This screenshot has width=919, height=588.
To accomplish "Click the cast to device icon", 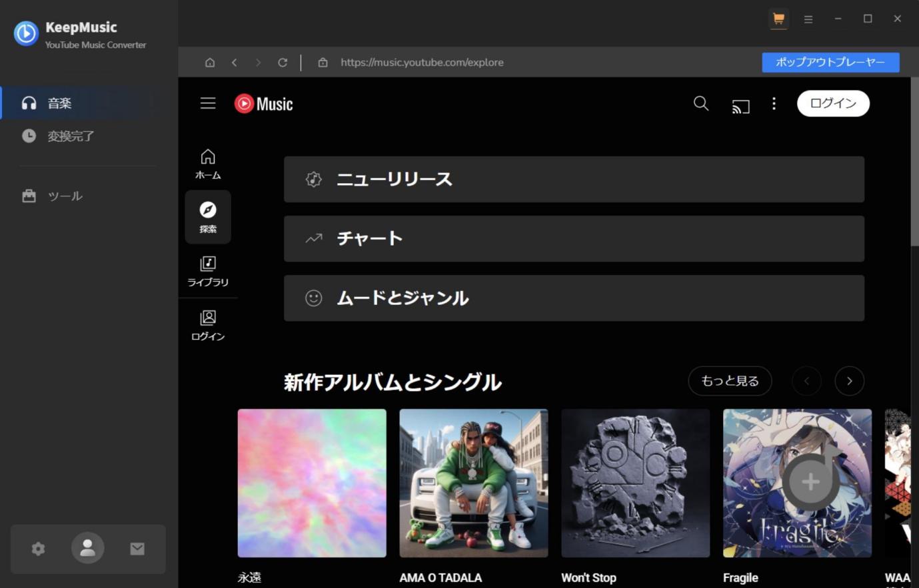I will click(741, 106).
